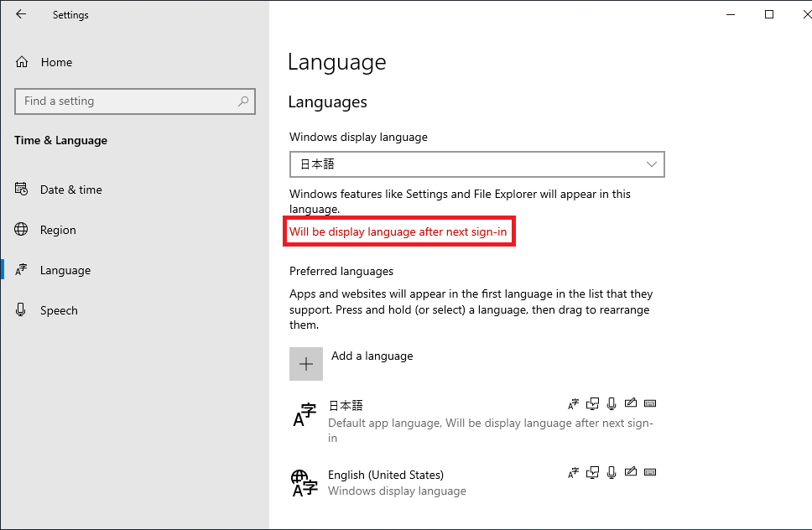Click the keyboard feature icon in 日本語 row
Screen dimensions: 812x530
click(x=650, y=403)
